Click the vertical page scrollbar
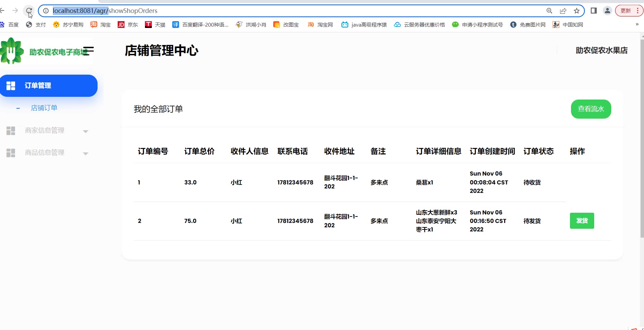This screenshot has width=644, height=330. [x=642, y=136]
